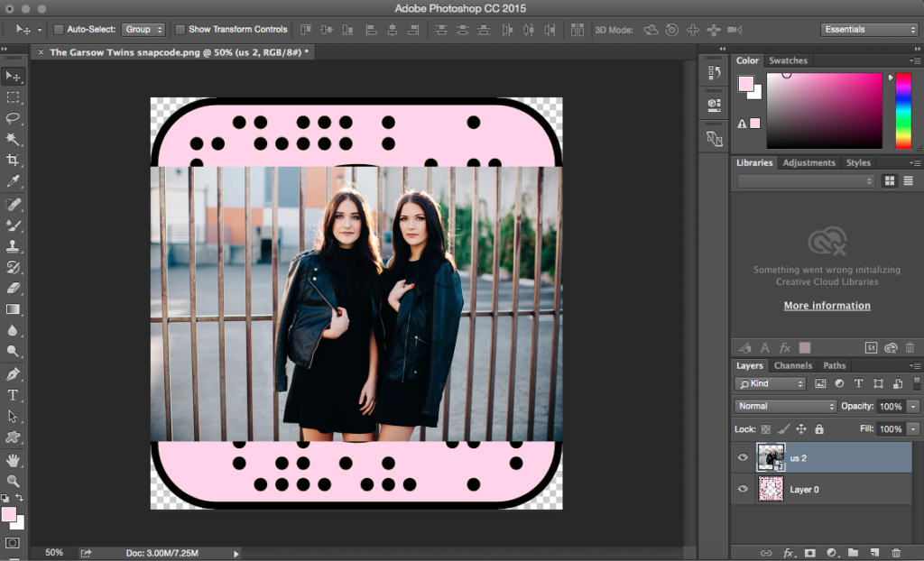Select the Rectangular Marquee tool
The width and height of the screenshot is (924, 561).
pos(13,97)
